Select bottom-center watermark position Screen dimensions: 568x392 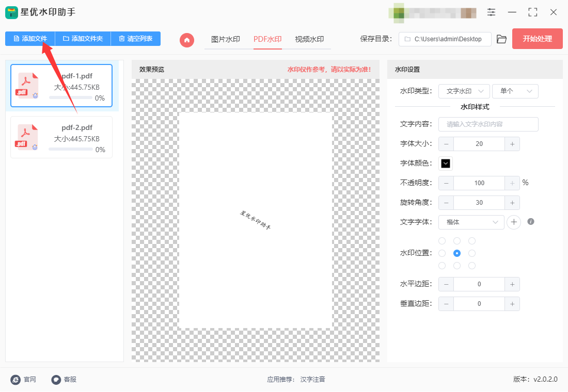coord(457,266)
